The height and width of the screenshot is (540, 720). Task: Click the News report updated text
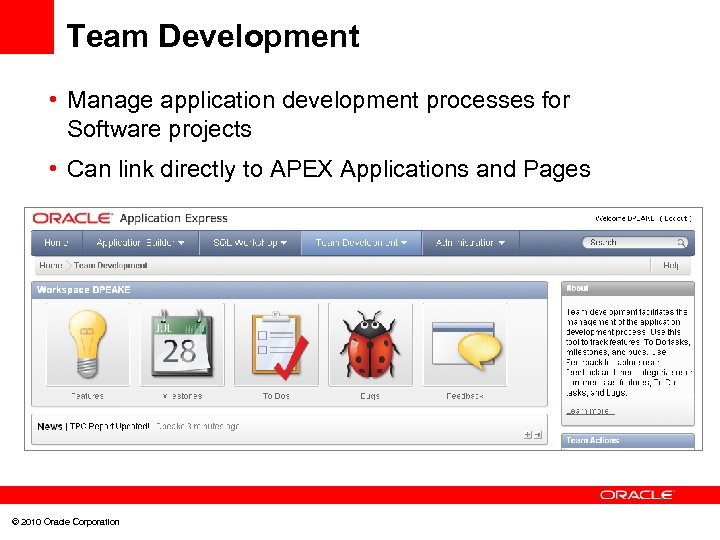click(x=110, y=426)
